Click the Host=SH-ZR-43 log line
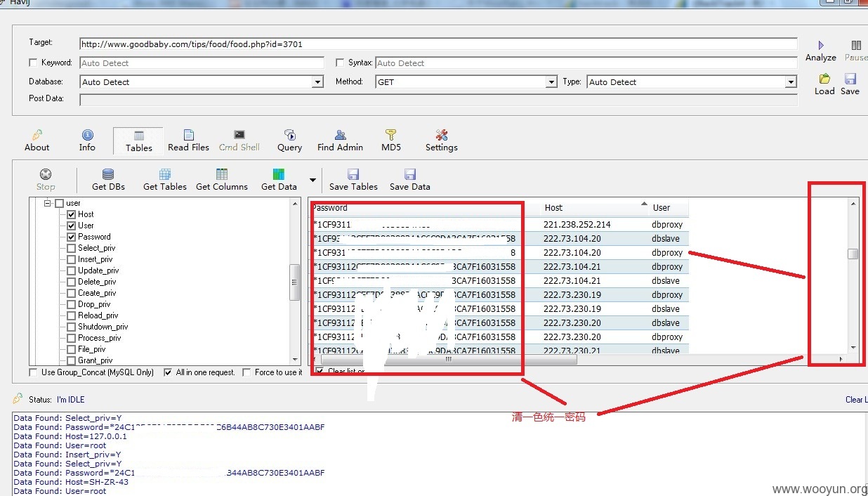868x496 pixels. pos(70,482)
